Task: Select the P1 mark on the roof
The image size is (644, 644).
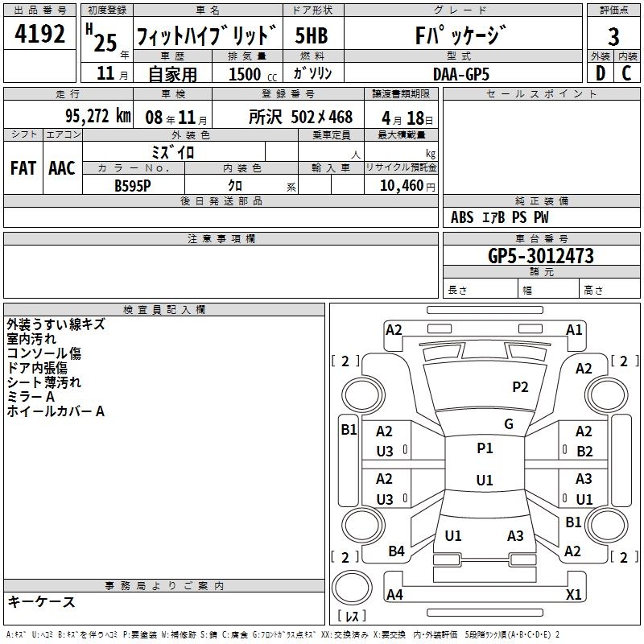Action: pyautogui.click(x=485, y=448)
